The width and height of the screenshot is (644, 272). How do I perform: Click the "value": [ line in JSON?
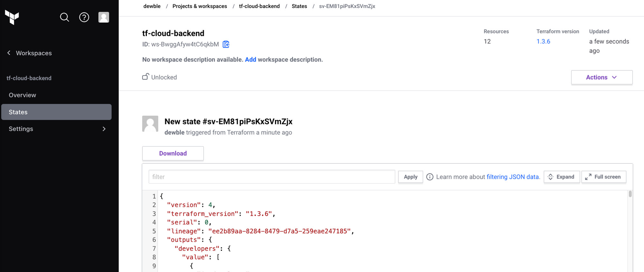[201, 257]
